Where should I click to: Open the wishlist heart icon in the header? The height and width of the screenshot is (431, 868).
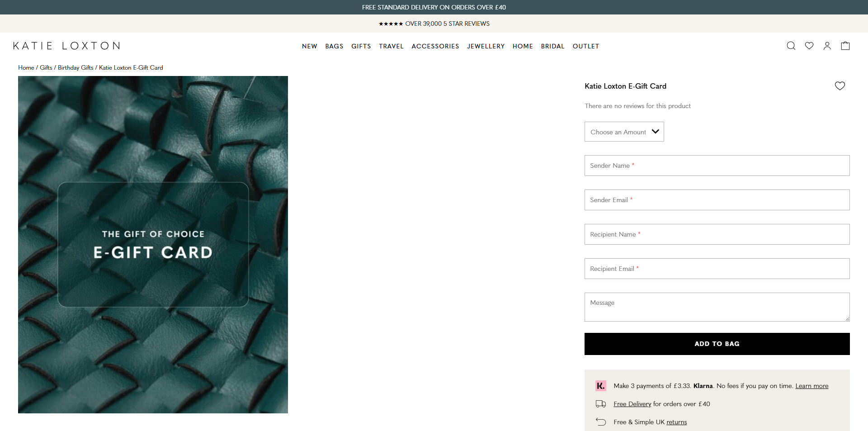(x=809, y=46)
